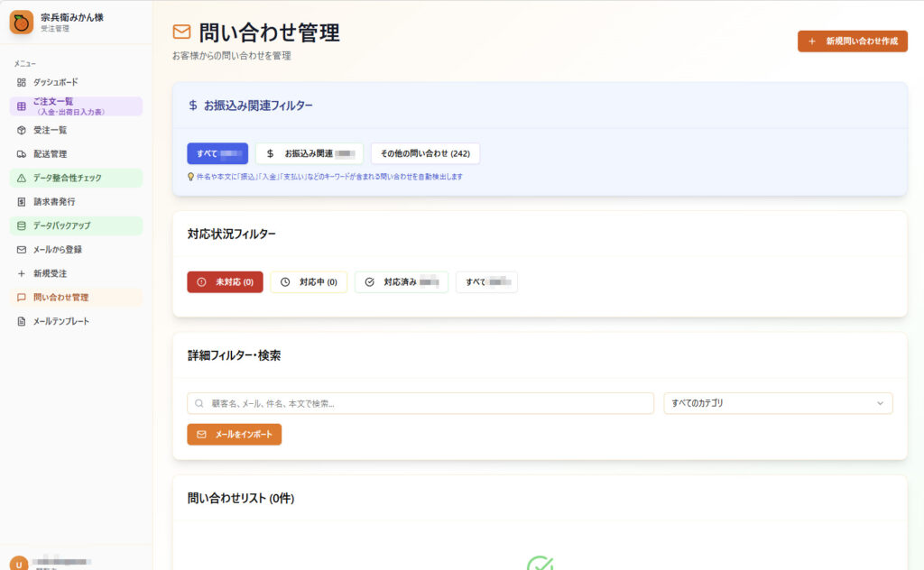This screenshot has height=570, width=924.
Task: Click the magnifier icon in the search field
Action: (x=198, y=403)
